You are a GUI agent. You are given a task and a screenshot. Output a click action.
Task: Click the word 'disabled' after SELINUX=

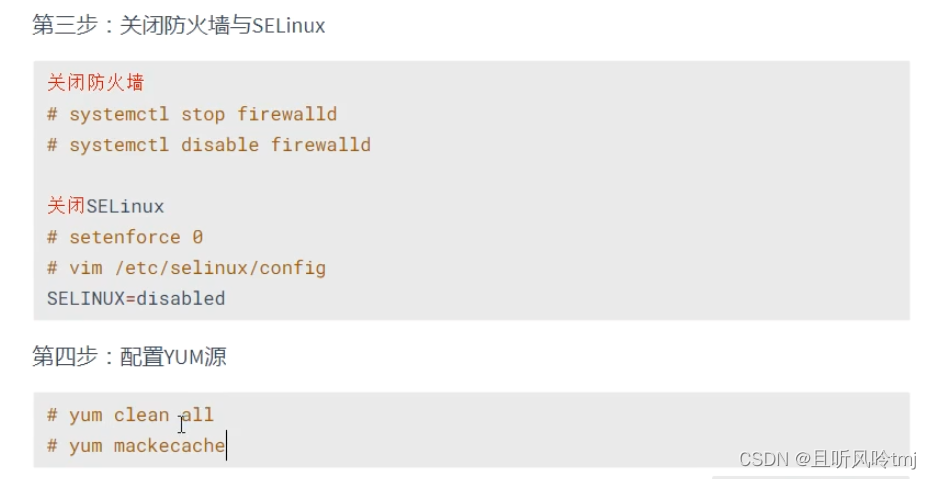186,299
